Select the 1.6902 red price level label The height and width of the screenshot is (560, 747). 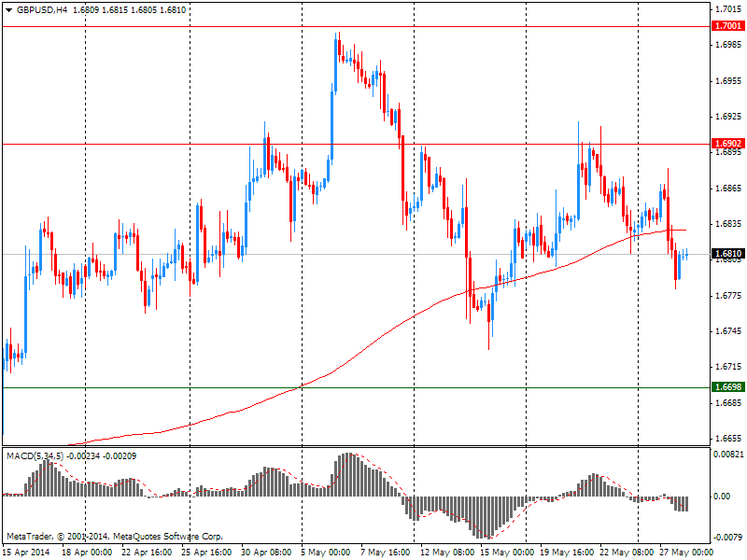coord(728,144)
